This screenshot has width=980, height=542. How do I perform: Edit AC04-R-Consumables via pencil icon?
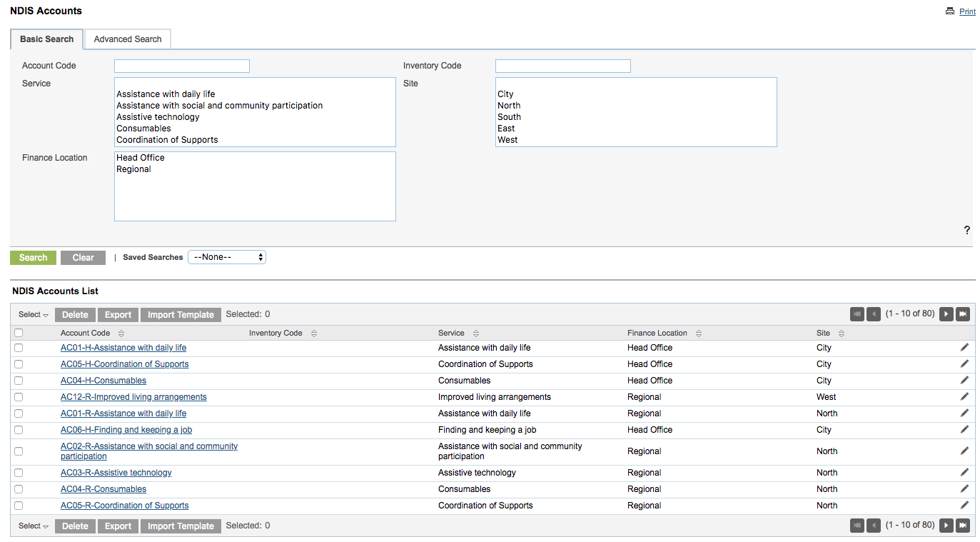pos(964,488)
